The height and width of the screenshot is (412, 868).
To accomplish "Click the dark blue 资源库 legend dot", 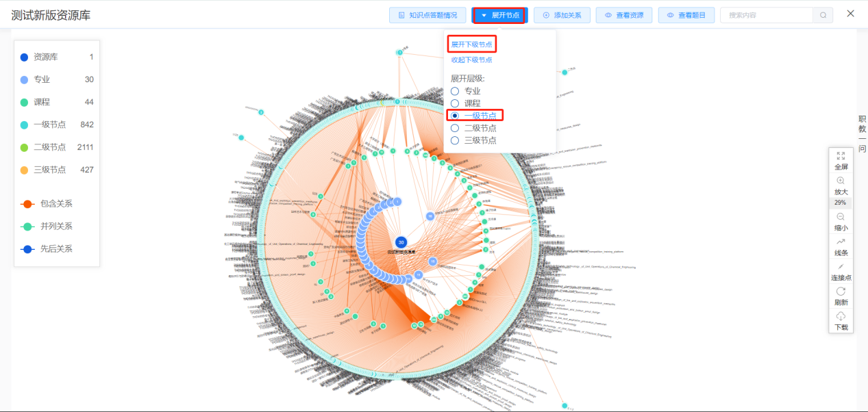I will 24,57.
